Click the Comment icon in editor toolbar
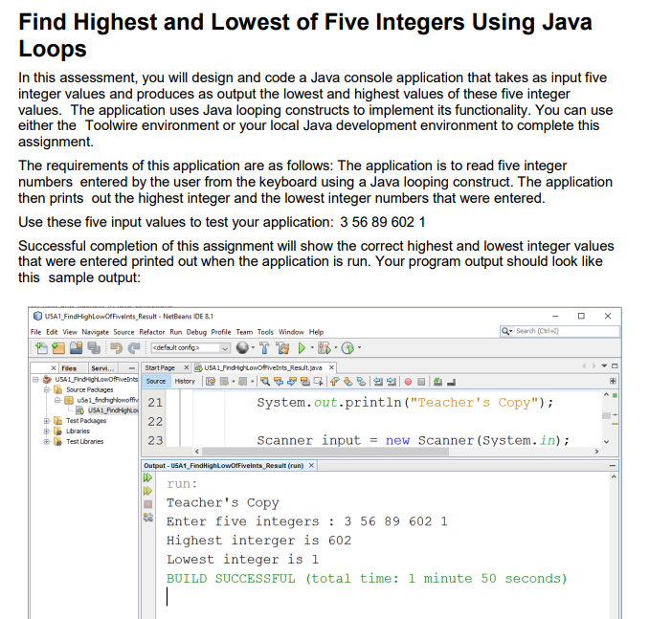 tap(437, 381)
